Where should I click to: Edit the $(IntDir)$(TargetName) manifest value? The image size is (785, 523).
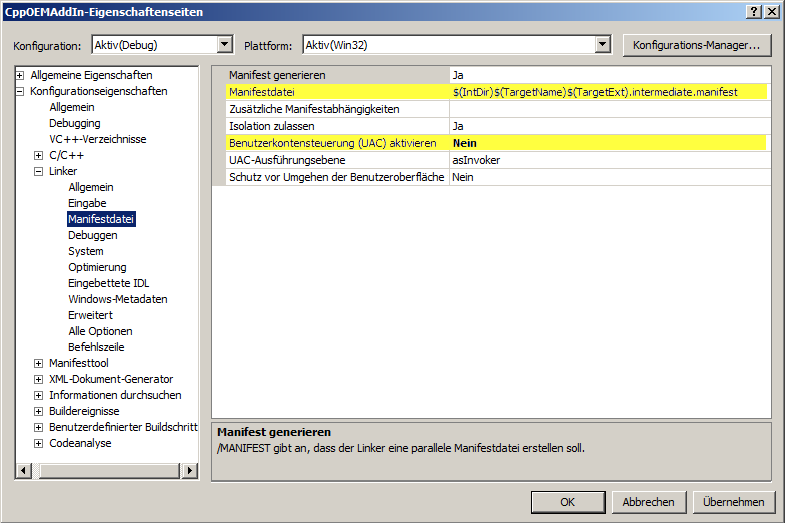(595, 92)
